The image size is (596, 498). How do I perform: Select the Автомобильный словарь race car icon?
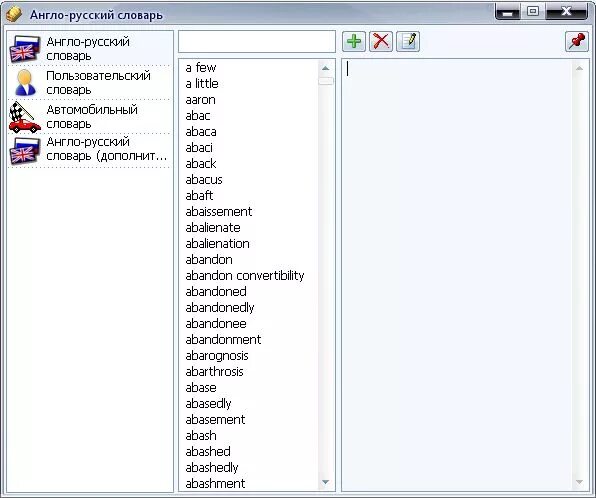25,117
